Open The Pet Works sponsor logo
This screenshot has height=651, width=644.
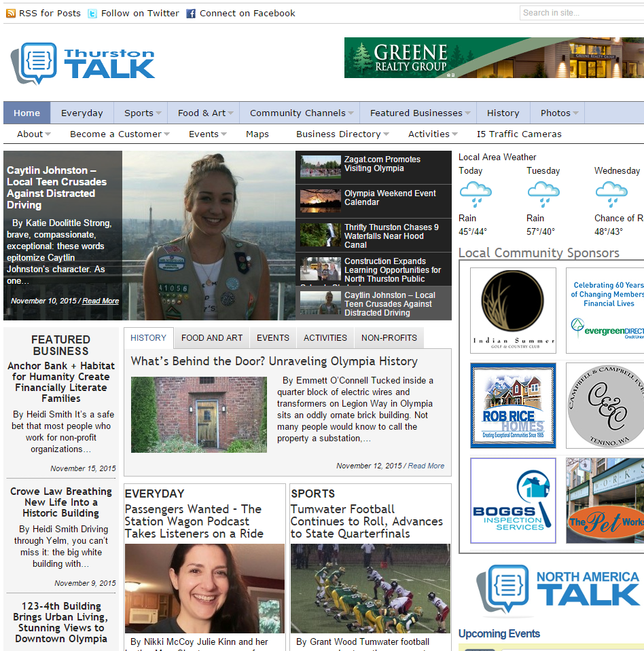605,501
